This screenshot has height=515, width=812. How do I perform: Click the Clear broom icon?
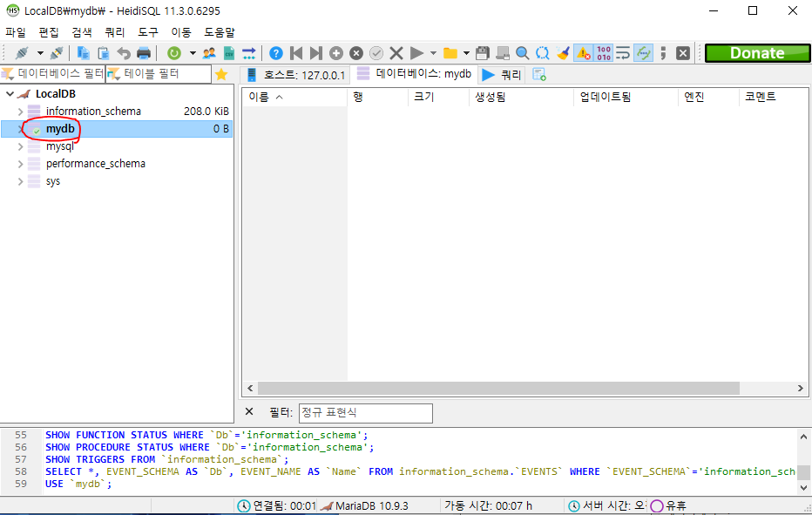click(563, 53)
